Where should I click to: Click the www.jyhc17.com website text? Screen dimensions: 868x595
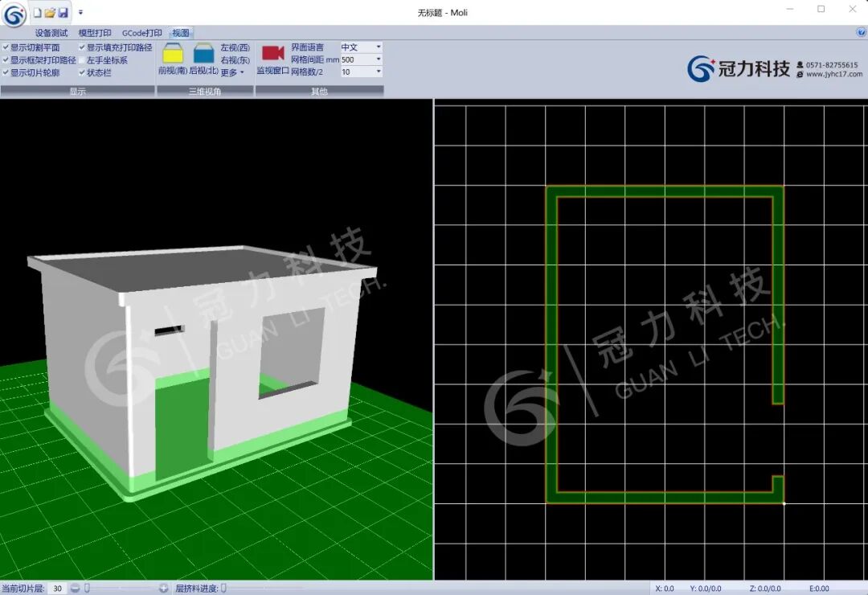833,74
